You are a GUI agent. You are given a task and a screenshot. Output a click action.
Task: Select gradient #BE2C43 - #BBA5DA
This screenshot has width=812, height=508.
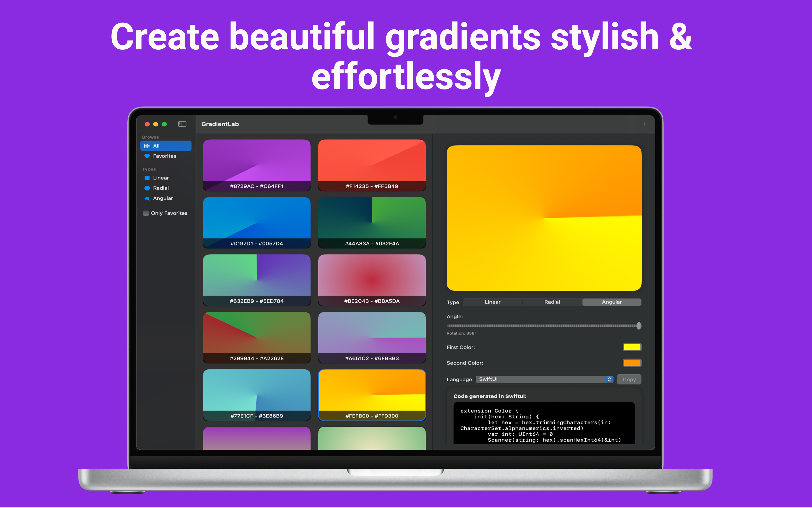tap(372, 280)
